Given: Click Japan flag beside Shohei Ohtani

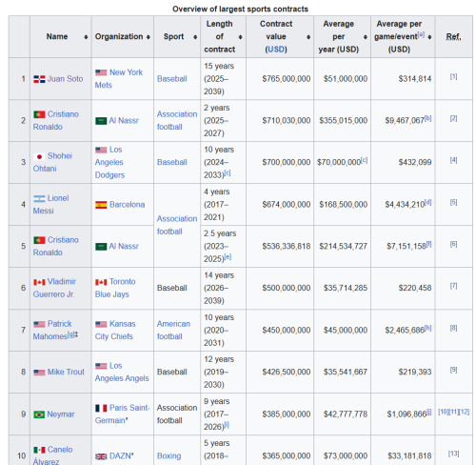Looking at the screenshot, I should (39, 156).
